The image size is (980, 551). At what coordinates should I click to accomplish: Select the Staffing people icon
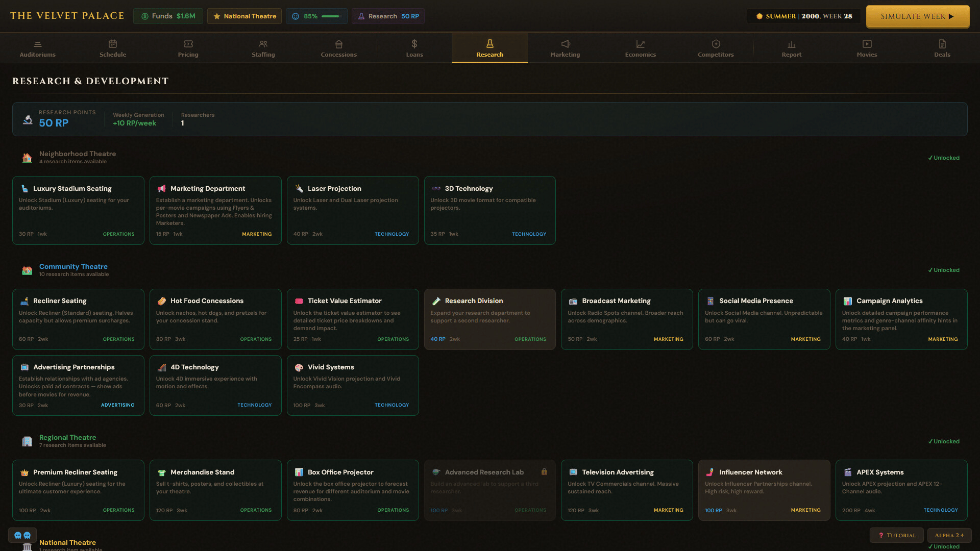(263, 44)
